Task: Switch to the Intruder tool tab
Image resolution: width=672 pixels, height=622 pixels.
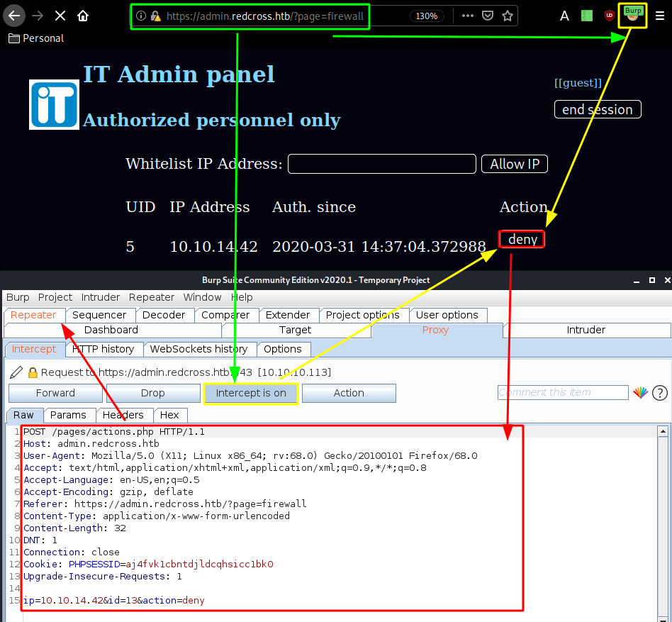Action: pos(586,330)
